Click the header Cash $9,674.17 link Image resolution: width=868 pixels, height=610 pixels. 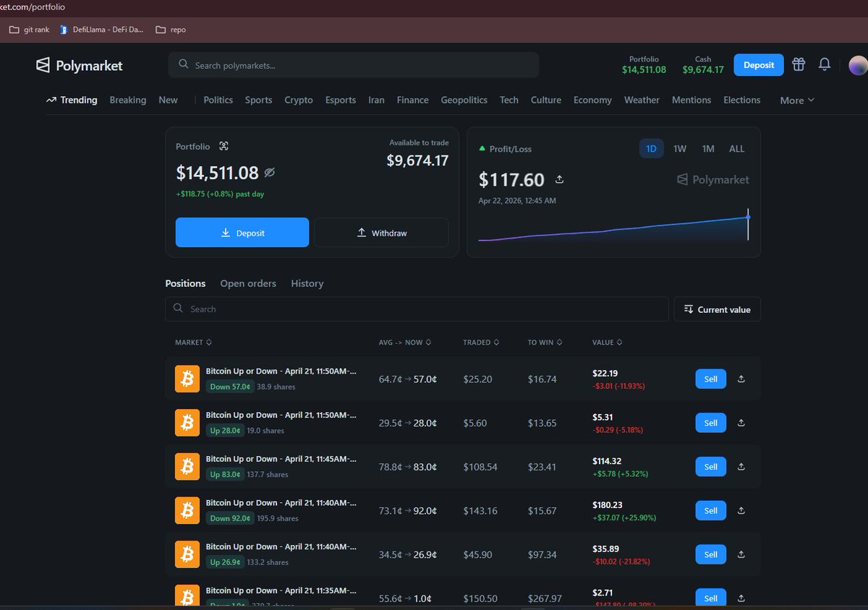pyautogui.click(x=703, y=65)
